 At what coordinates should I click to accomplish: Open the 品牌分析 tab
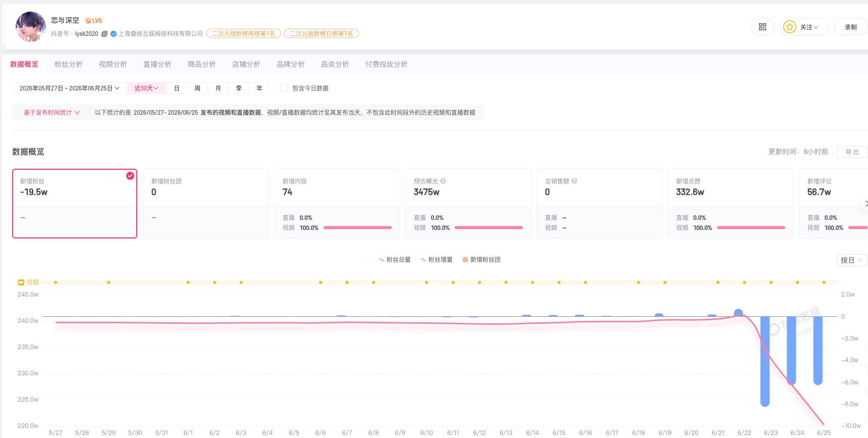[291, 64]
